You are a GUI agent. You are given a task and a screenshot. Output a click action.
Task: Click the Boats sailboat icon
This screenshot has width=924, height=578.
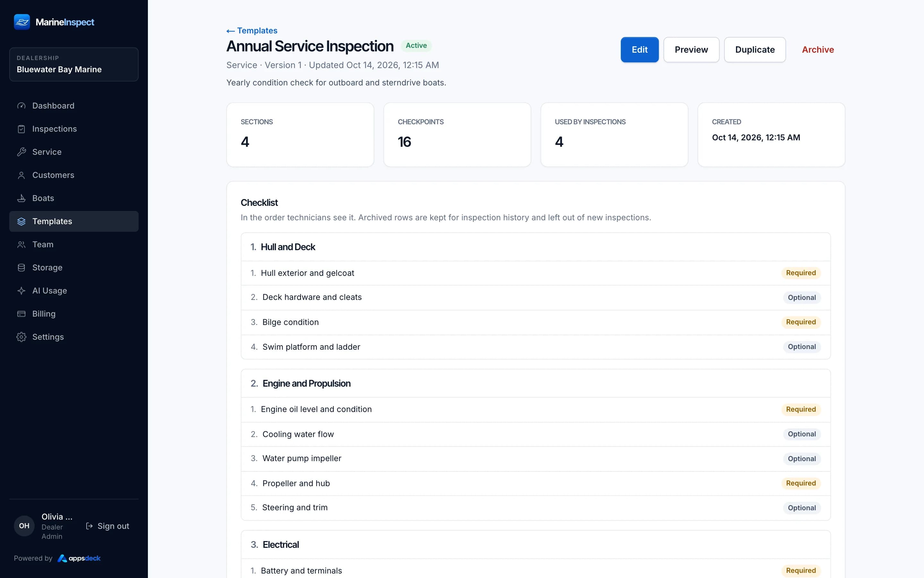click(21, 198)
